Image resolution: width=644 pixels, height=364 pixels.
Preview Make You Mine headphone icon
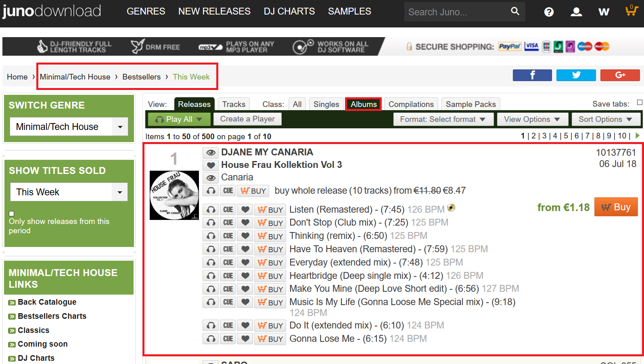pos(211,289)
